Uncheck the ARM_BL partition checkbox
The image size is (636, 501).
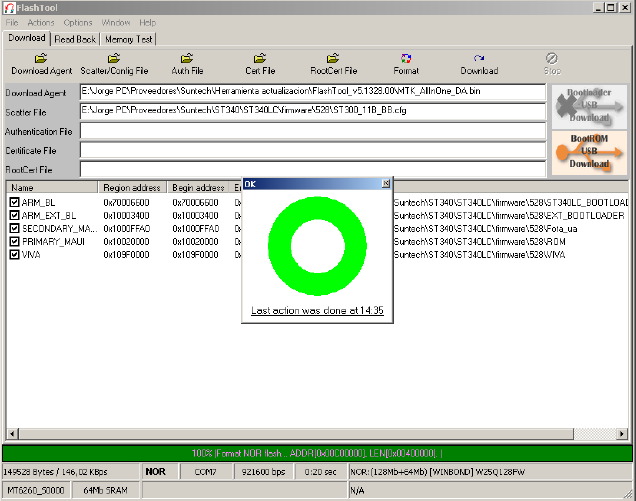(x=14, y=202)
